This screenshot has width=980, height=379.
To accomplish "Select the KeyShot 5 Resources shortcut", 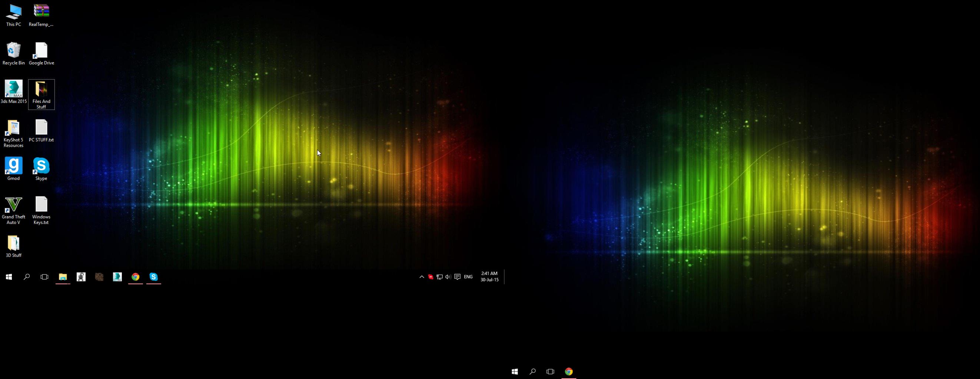I will coord(13,134).
